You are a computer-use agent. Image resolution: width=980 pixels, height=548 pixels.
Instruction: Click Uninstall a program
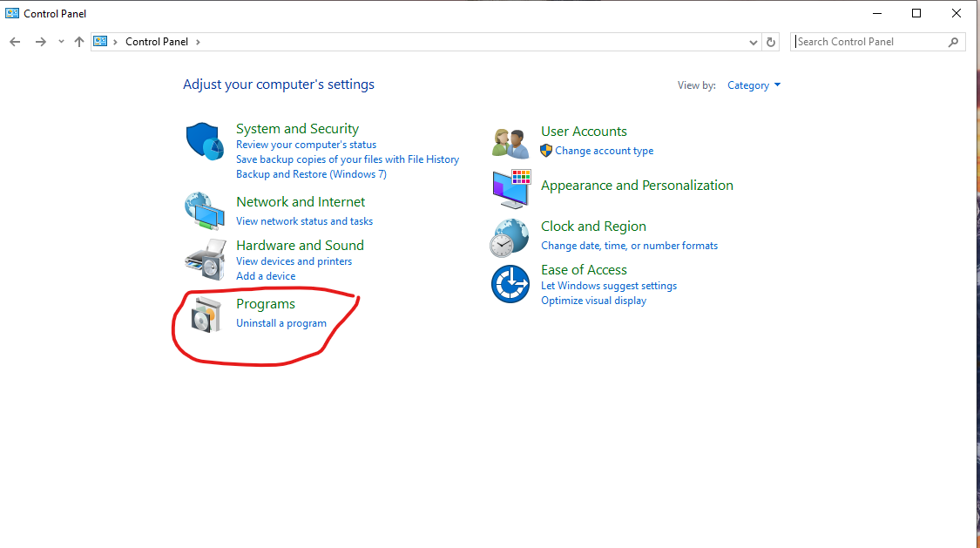(x=281, y=323)
